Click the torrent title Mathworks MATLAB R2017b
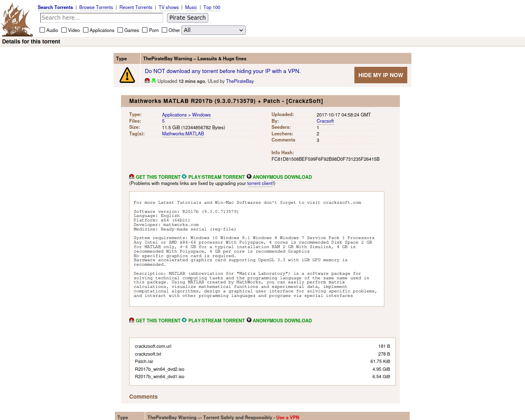 [226, 101]
